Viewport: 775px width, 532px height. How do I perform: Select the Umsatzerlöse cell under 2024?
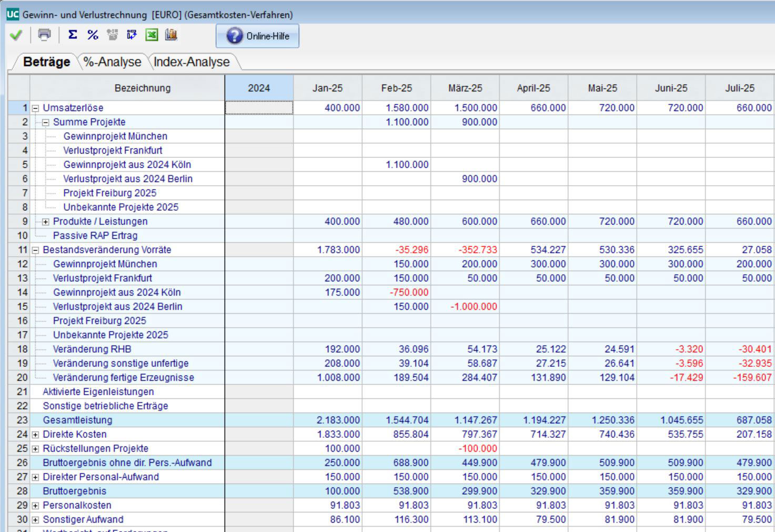(x=259, y=108)
